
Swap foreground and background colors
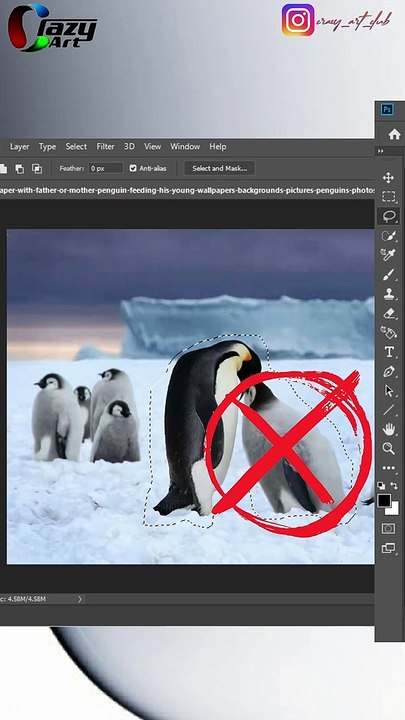tap(394, 485)
